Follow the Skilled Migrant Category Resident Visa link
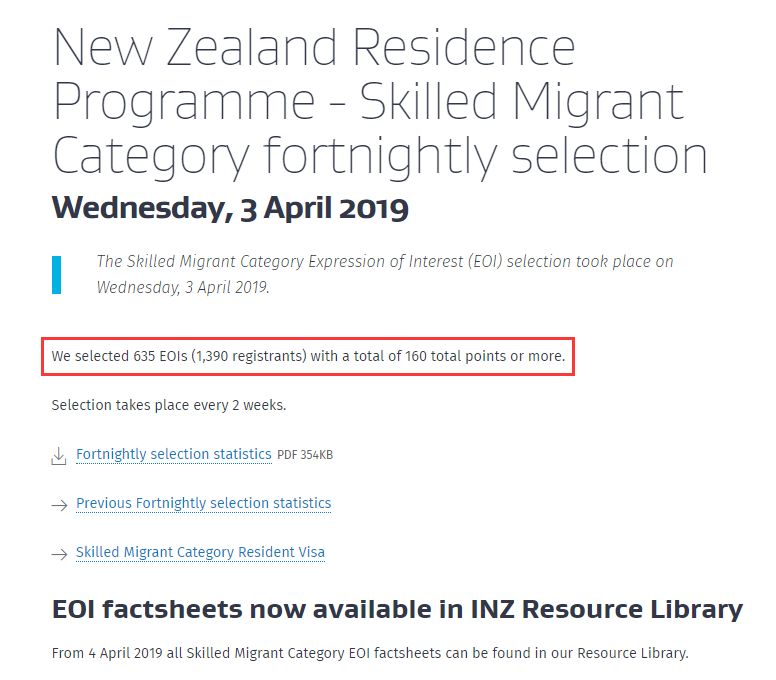The image size is (776, 680). [200, 552]
